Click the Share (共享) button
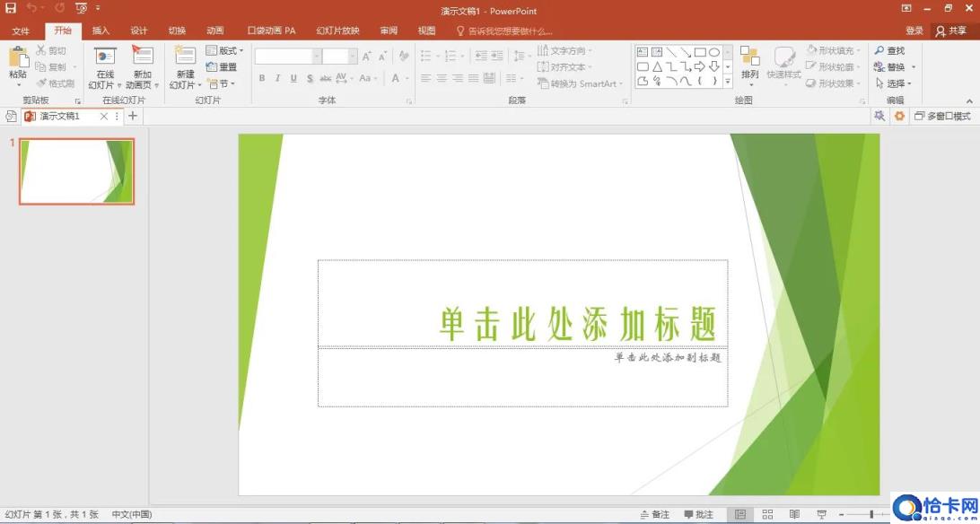 (951, 31)
